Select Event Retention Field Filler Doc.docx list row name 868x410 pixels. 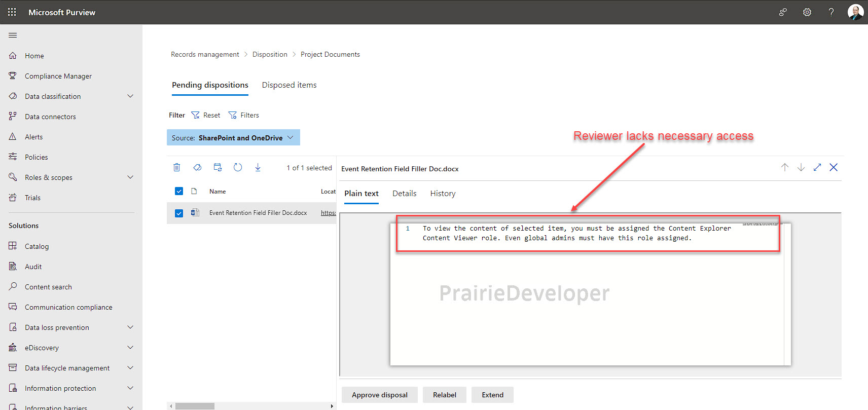258,213
